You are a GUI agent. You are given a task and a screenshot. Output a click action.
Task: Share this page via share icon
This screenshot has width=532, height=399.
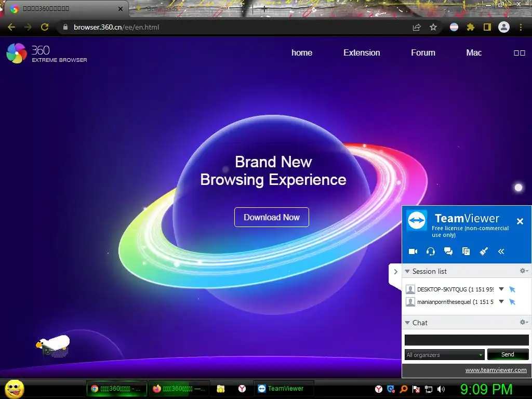click(417, 27)
